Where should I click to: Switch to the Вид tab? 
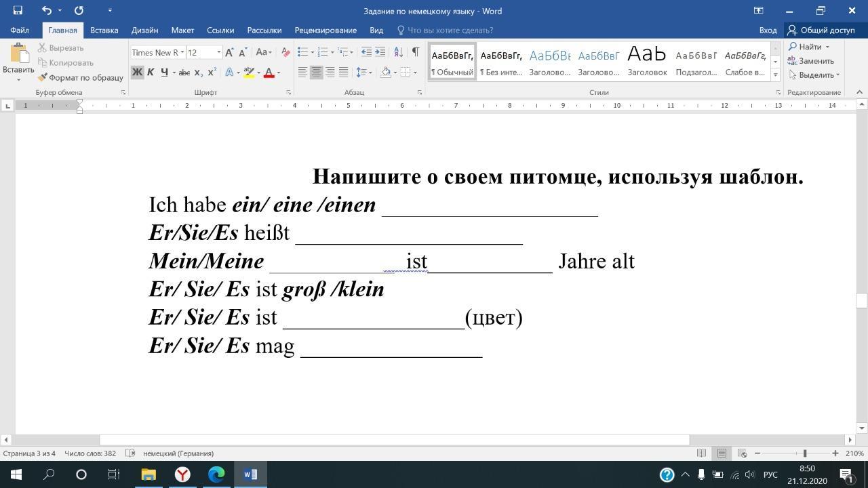coord(376,30)
